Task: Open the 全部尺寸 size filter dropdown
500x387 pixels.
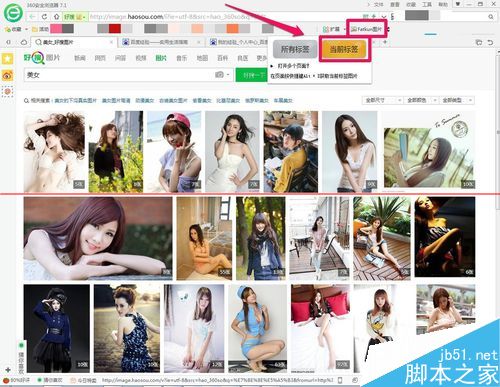Action: tap(382, 100)
